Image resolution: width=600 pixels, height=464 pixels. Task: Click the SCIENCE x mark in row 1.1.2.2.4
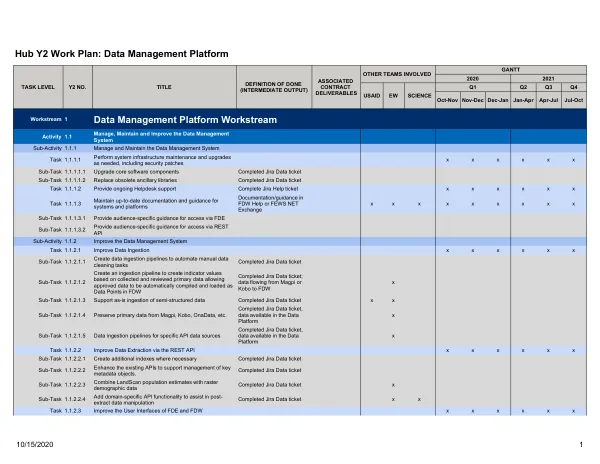(x=419, y=400)
